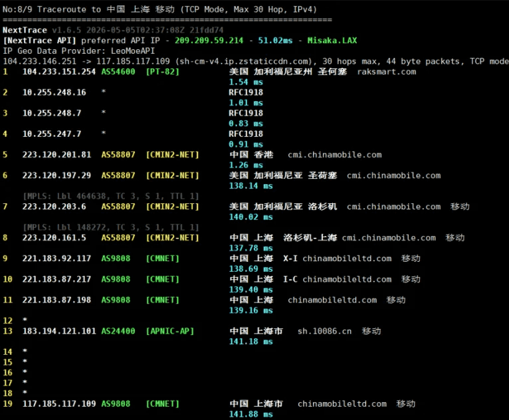Screen dimensions: 509x420
Task: Click the IP 223.120.201.81 on hop 5
Action: click(56, 155)
